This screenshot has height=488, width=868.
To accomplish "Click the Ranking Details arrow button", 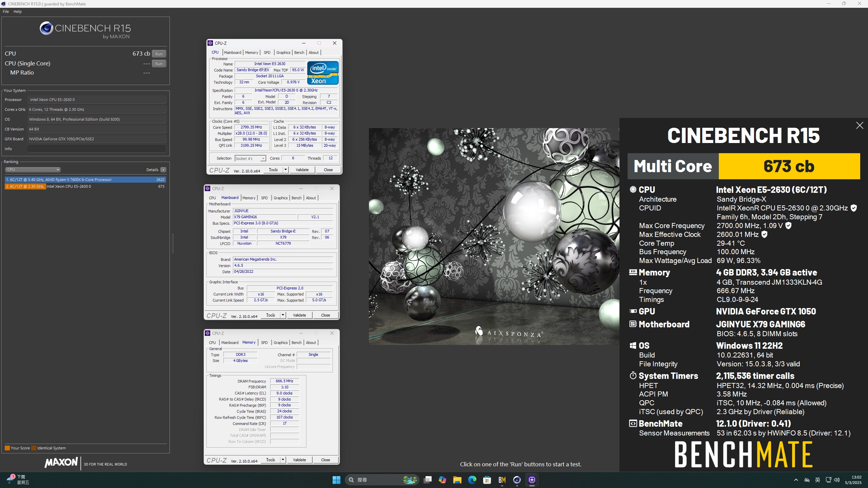I will point(163,170).
